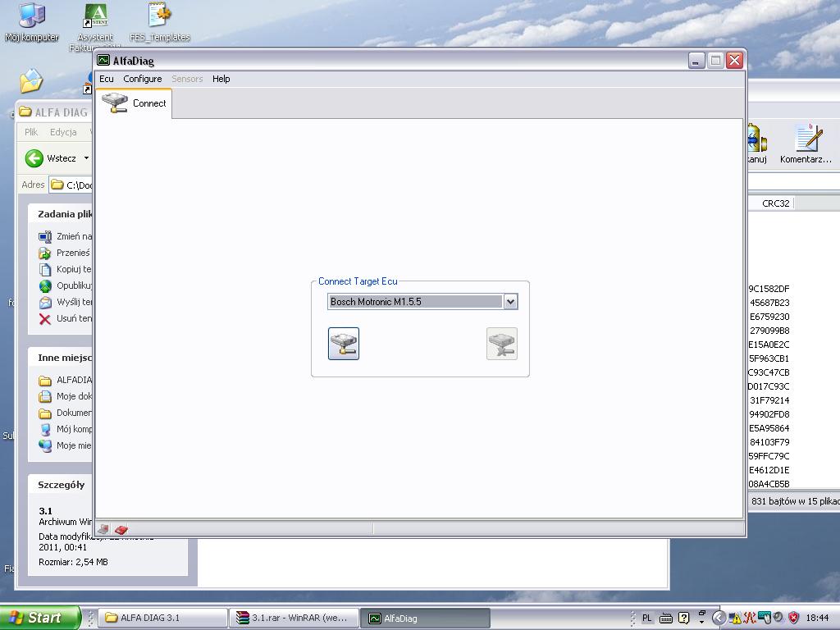This screenshot has width=840, height=630.
Task: Collapse the Zadania plików panel header
Action: [x=61, y=214]
